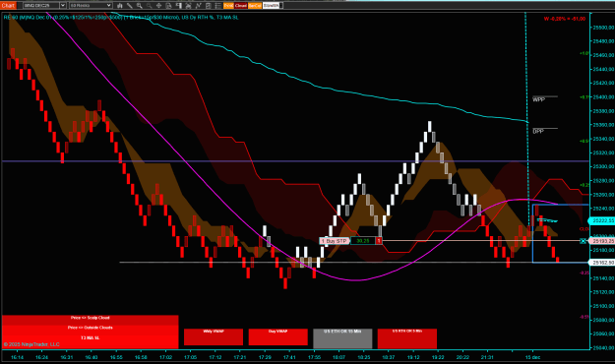
Task: Click the orange Print toolbar button
Action: [x=228, y=6]
